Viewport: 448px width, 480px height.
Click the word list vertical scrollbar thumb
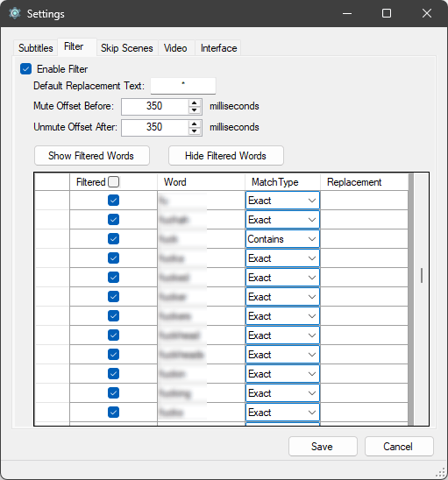[x=422, y=275]
